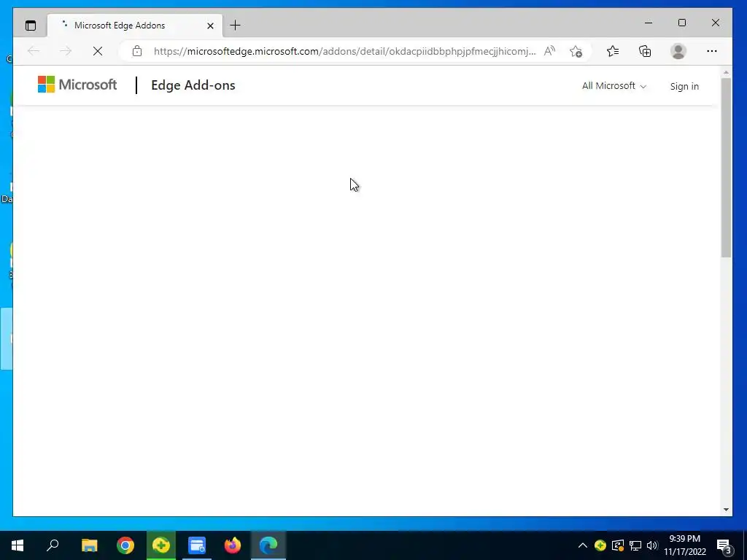Click scrollbar up arrow
The image size is (747, 560).
(x=726, y=72)
